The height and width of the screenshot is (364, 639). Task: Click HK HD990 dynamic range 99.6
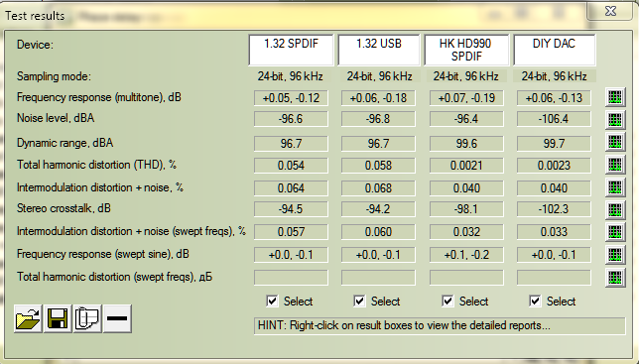(466, 144)
